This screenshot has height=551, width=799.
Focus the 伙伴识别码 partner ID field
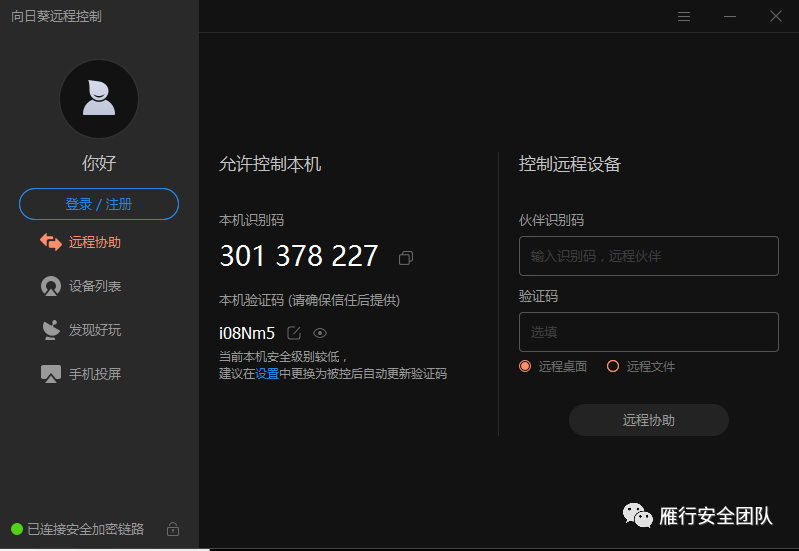click(x=649, y=256)
